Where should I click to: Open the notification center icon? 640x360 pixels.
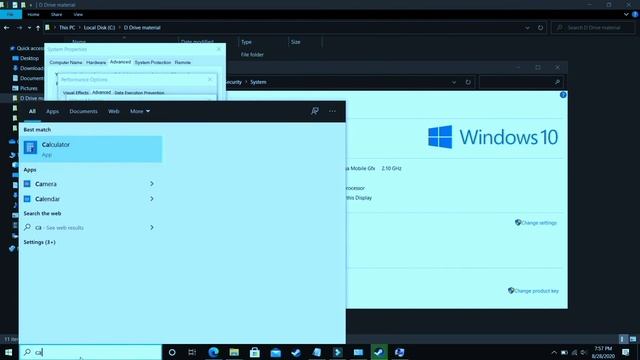tap(626, 352)
